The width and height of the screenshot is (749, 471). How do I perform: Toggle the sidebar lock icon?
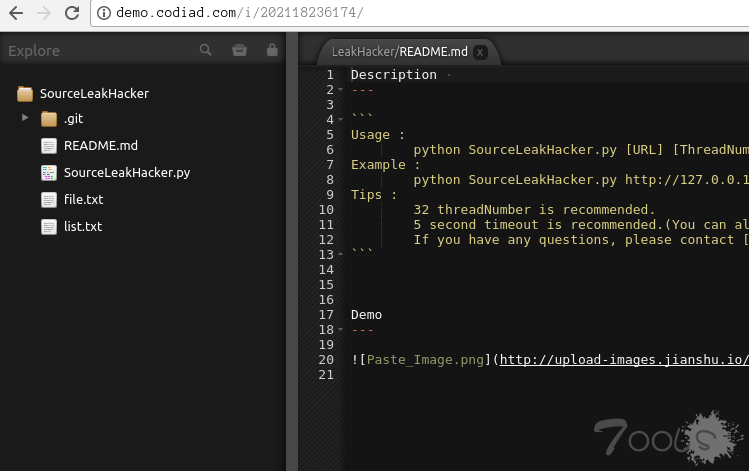(x=272, y=50)
